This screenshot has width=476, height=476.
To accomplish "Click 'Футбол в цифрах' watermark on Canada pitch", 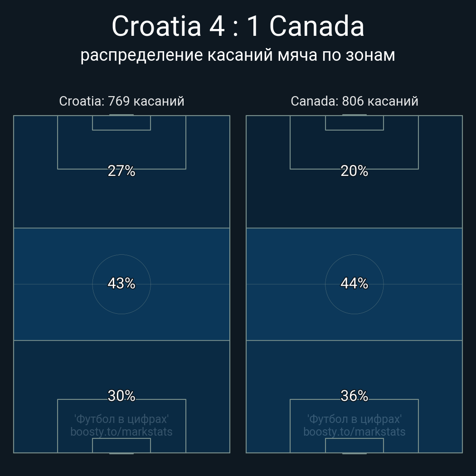I will point(354,419).
